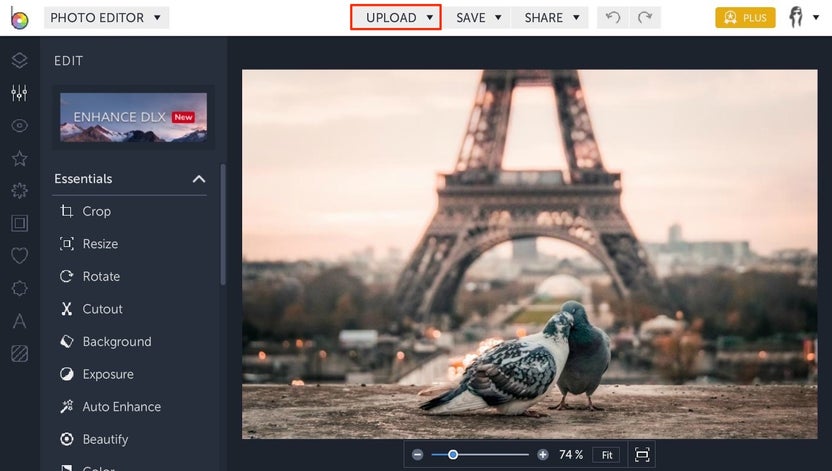
Task: Choose Beautify option
Action: (105, 439)
